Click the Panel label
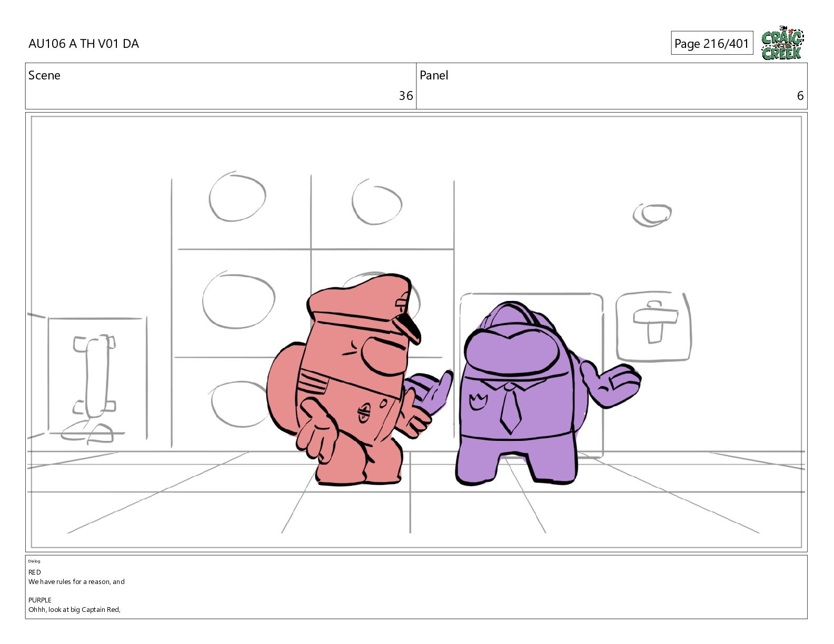 click(434, 75)
